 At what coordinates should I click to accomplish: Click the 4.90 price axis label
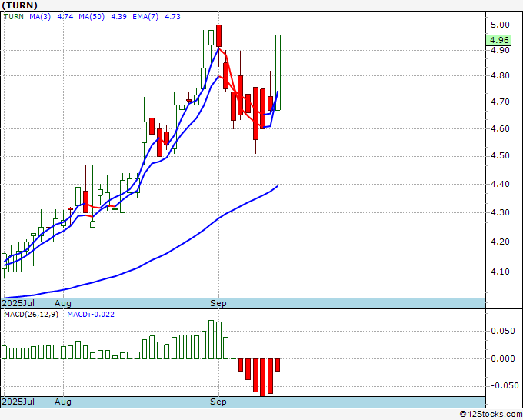coord(500,50)
